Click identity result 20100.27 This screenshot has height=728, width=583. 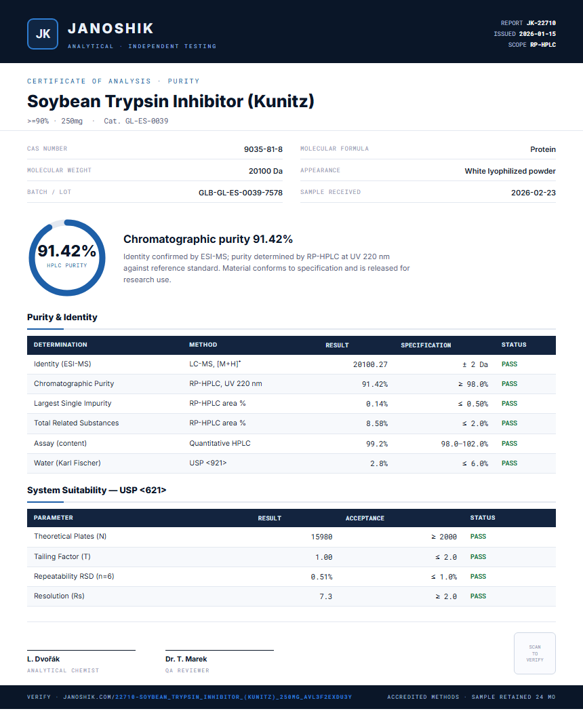pos(370,364)
